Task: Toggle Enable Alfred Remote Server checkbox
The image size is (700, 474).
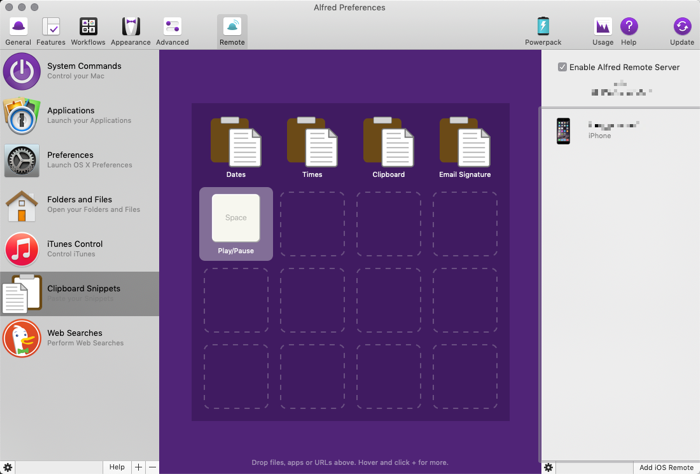Action: click(x=562, y=67)
